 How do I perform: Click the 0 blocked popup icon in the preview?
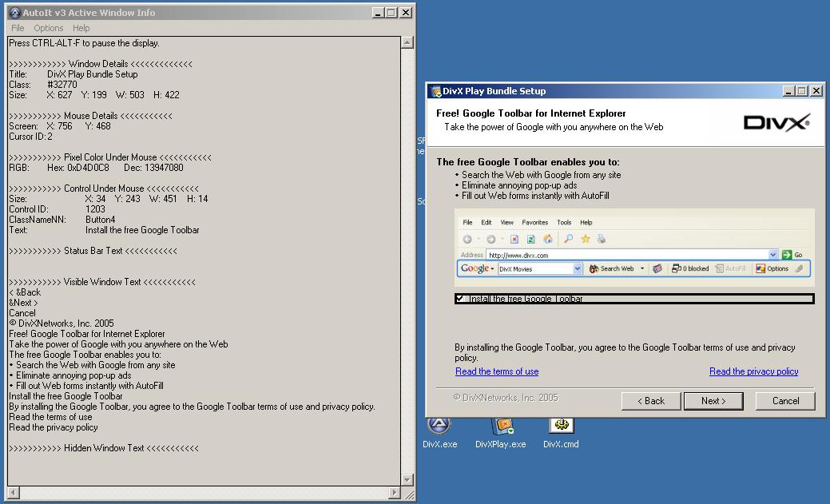(x=676, y=269)
